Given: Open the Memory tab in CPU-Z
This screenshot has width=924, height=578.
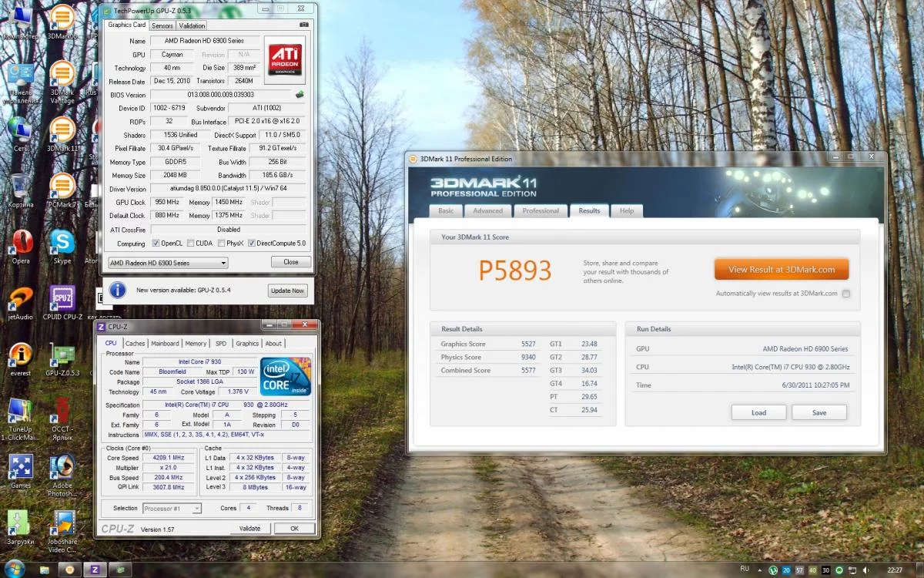Looking at the screenshot, I should 196,344.
